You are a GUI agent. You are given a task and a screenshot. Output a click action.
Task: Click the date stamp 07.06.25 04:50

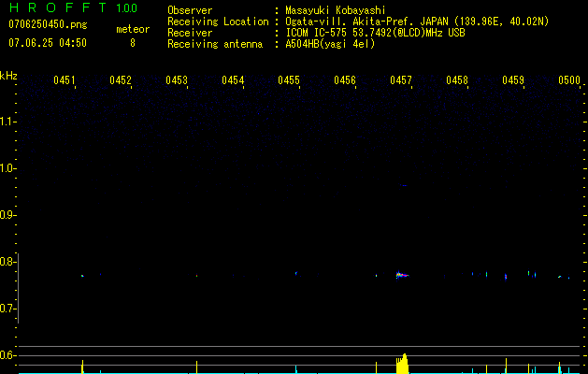coord(48,43)
